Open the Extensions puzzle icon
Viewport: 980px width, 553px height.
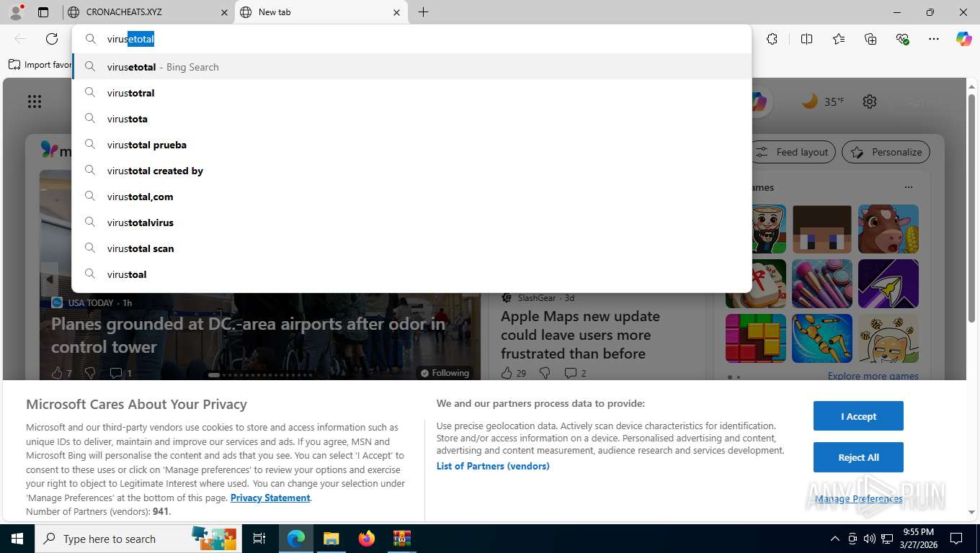pos(772,39)
